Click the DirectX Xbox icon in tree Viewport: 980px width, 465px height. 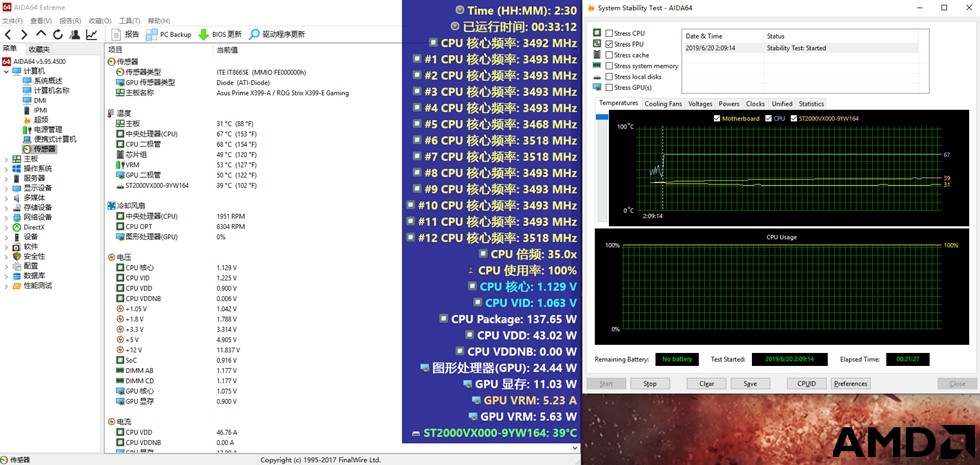[x=17, y=227]
